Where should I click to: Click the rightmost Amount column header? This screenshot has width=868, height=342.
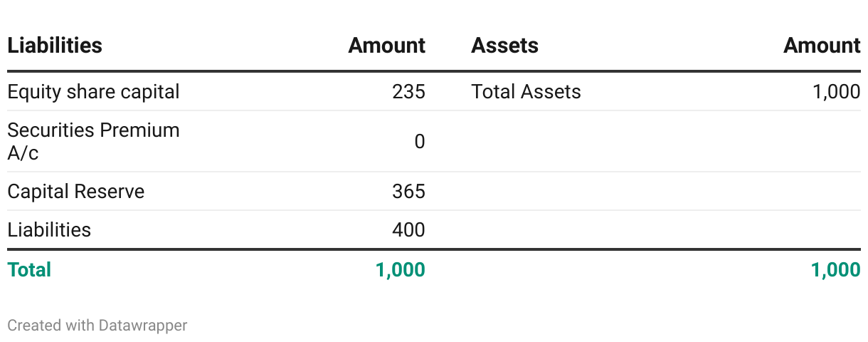(822, 46)
